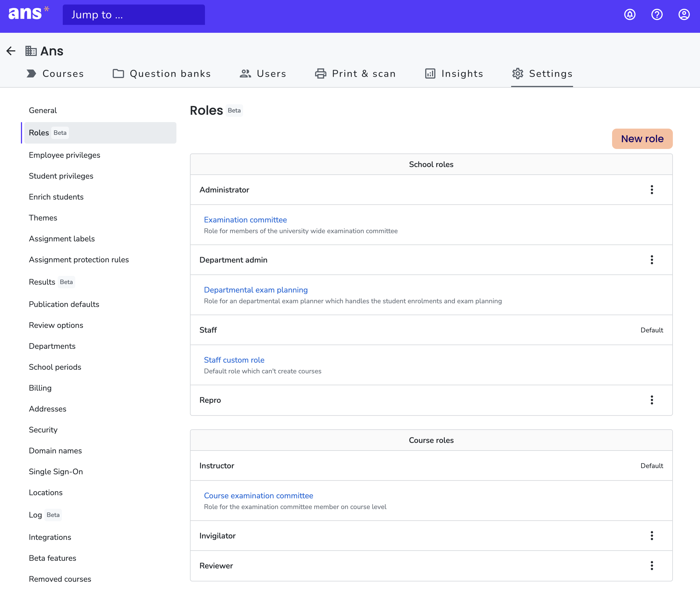Focus the Jump to search field

[x=134, y=15]
